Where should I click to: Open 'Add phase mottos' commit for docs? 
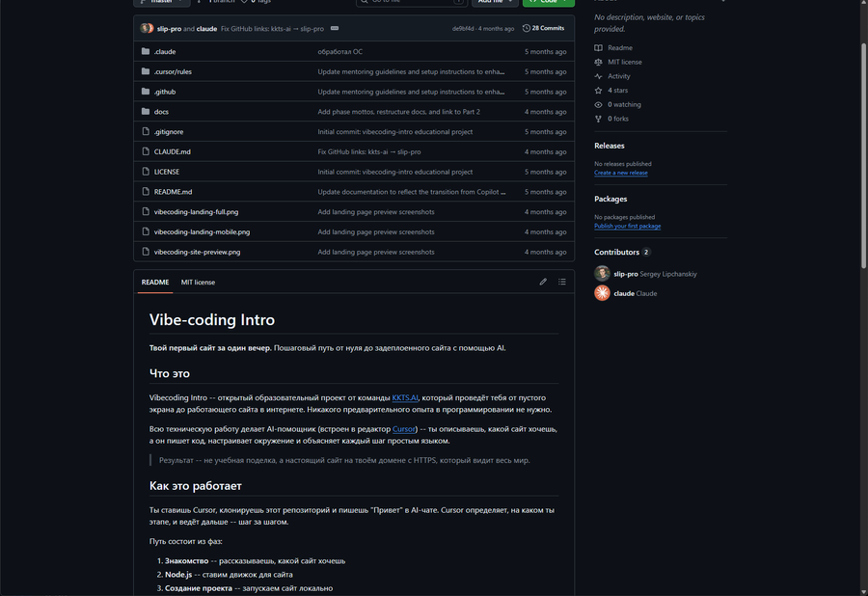(398, 111)
